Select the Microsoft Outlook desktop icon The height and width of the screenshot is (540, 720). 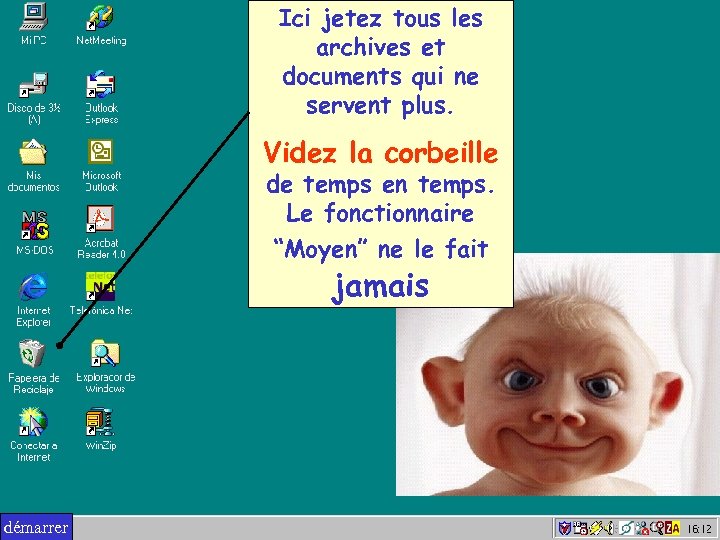pos(100,152)
